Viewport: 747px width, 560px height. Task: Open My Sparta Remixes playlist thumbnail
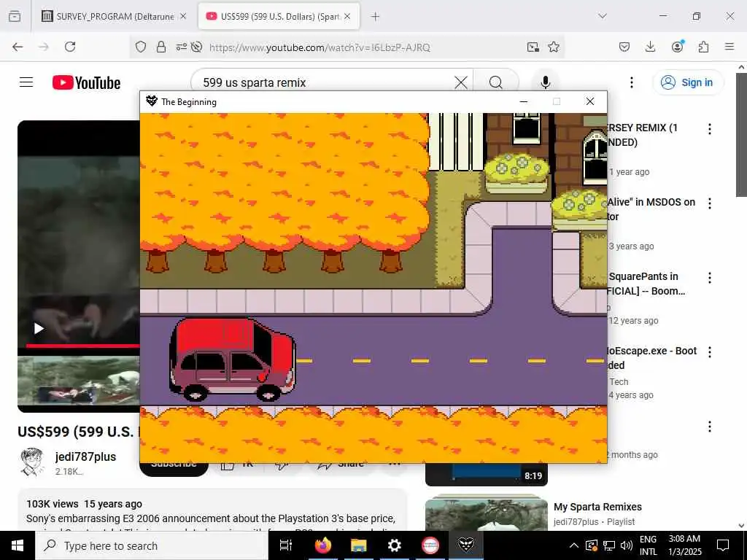487,513
